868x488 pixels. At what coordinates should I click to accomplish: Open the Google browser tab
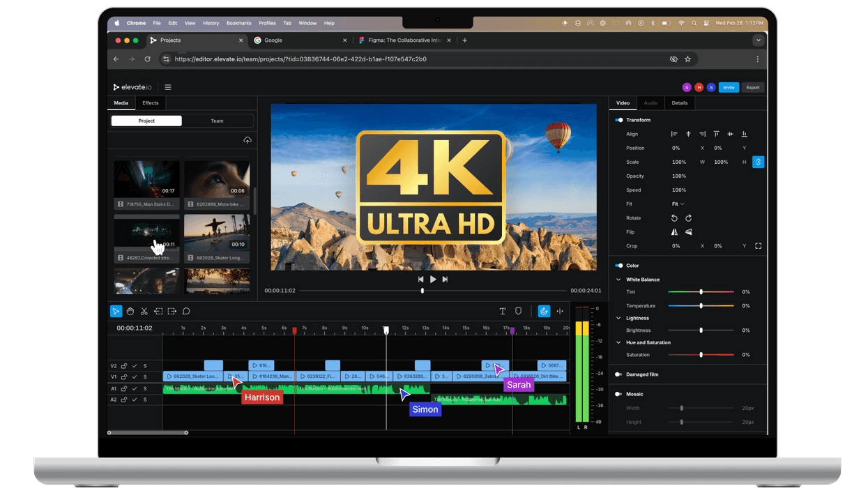click(x=300, y=40)
